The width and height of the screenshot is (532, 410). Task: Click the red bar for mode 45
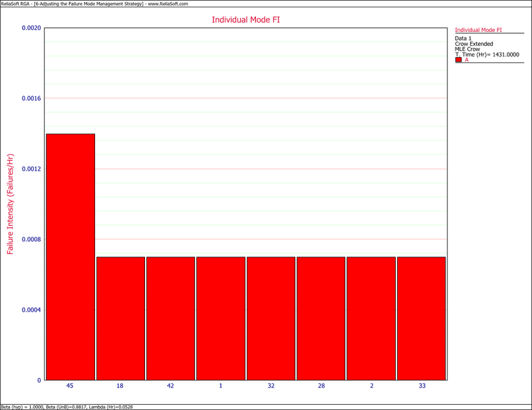tap(70, 256)
